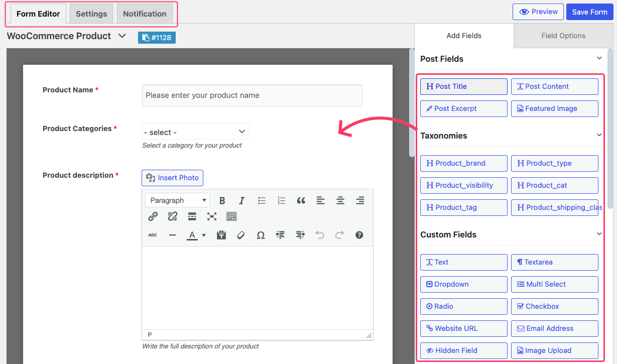Add a Post Title field
The height and width of the screenshot is (364, 617).
(464, 86)
